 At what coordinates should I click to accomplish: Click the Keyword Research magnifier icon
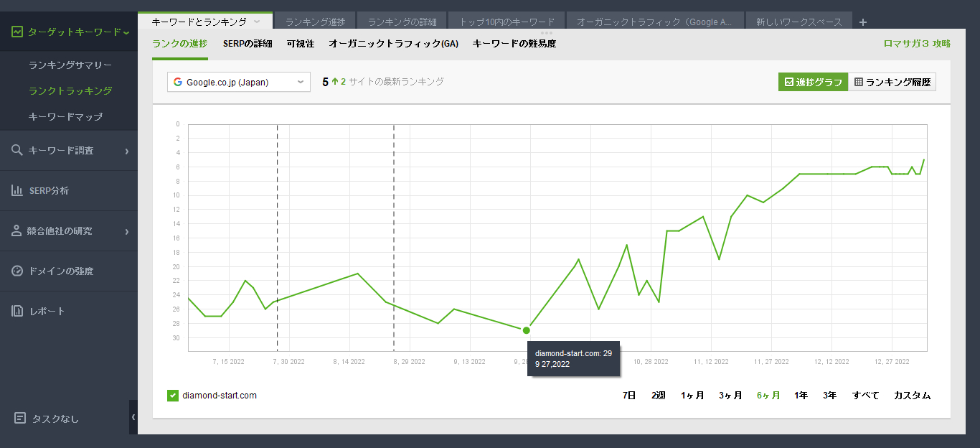(17, 151)
